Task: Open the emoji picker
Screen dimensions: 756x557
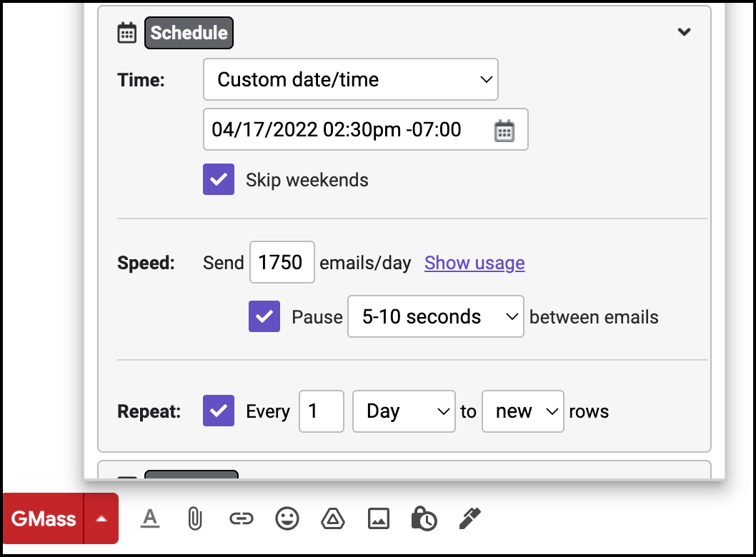Action: [287, 518]
